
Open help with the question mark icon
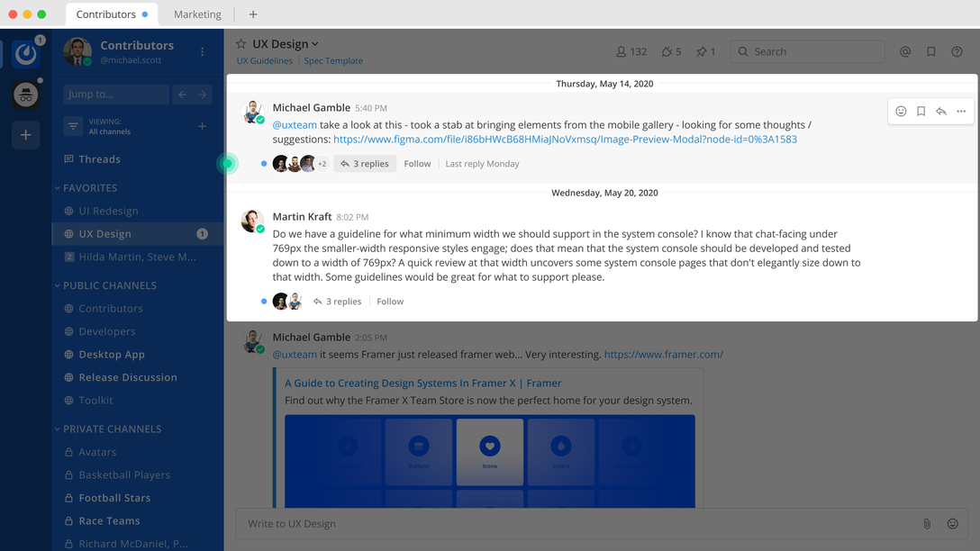pyautogui.click(x=957, y=51)
